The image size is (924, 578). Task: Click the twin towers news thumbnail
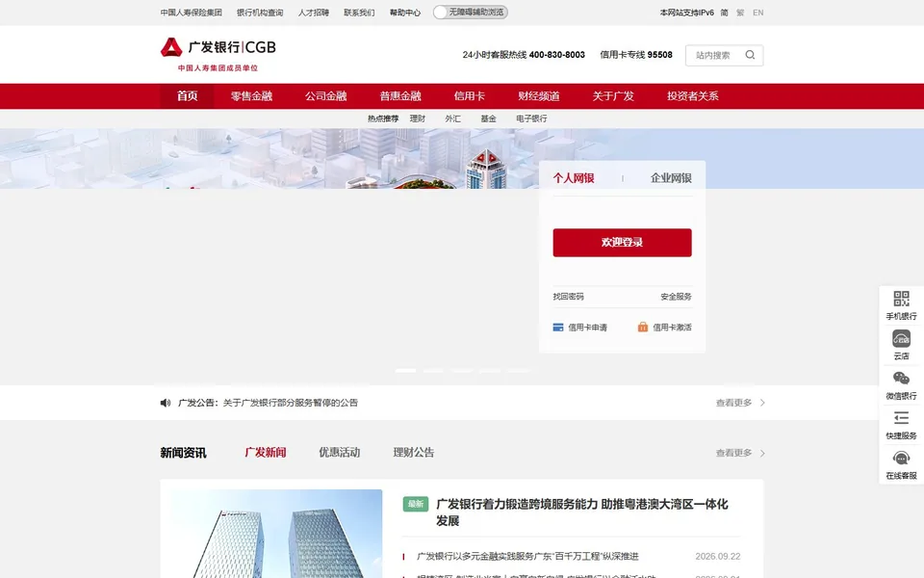pos(276,534)
